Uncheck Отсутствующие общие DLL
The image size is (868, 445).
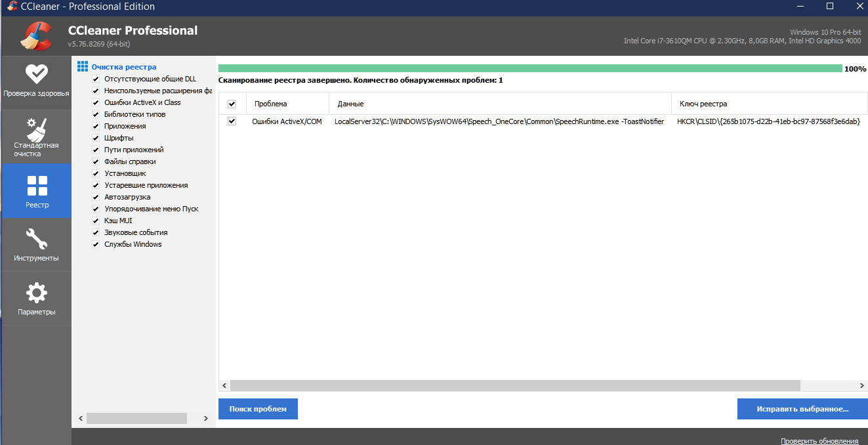pyautogui.click(x=96, y=79)
